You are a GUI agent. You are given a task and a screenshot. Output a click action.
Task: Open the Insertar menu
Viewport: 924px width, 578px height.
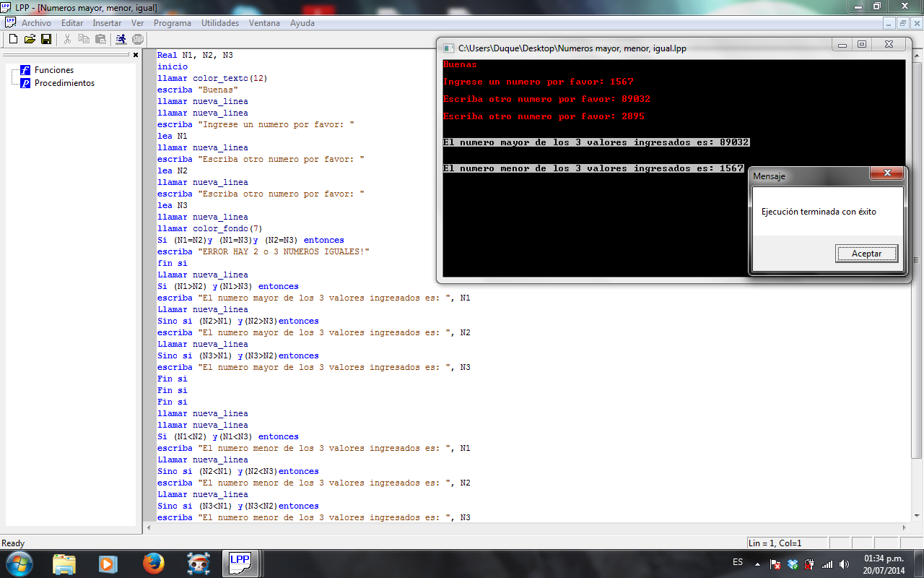pos(107,23)
